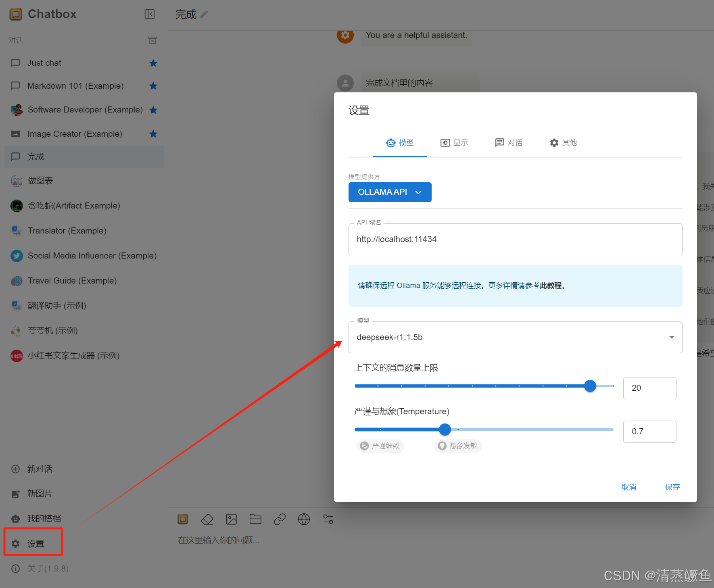The width and height of the screenshot is (714, 588).
Task: Click the message input box
Action: 441,540
